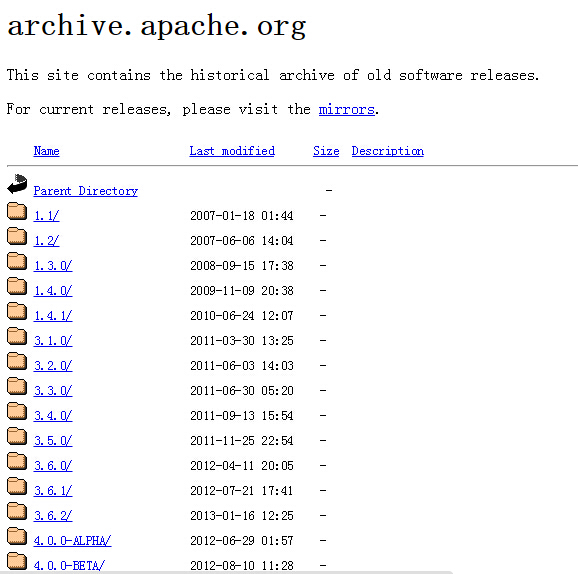Open the mirrors link
578x574 pixels.
347,109
